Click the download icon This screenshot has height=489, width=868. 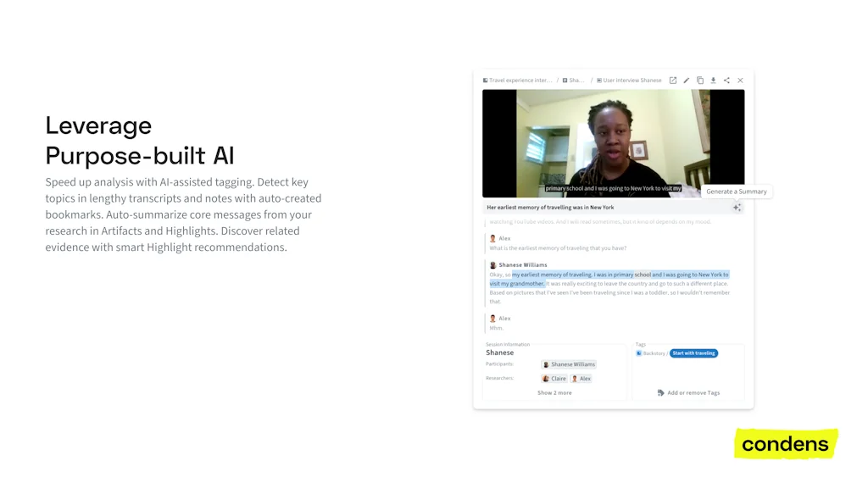click(713, 81)
